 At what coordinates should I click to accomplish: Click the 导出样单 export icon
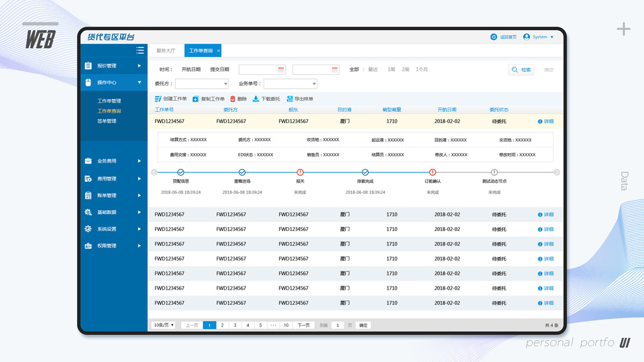(x=290, y=99)
